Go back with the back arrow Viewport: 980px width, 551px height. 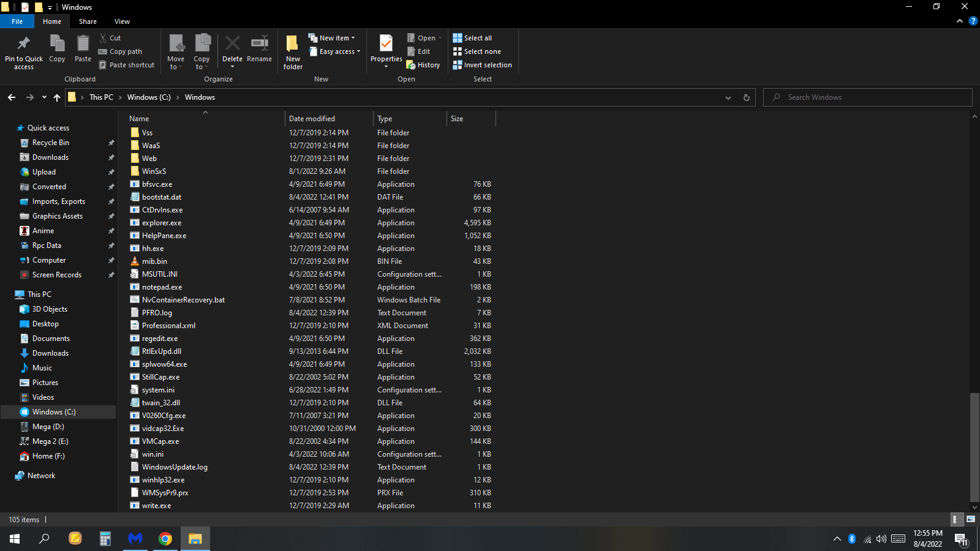[x=12, y=97]
